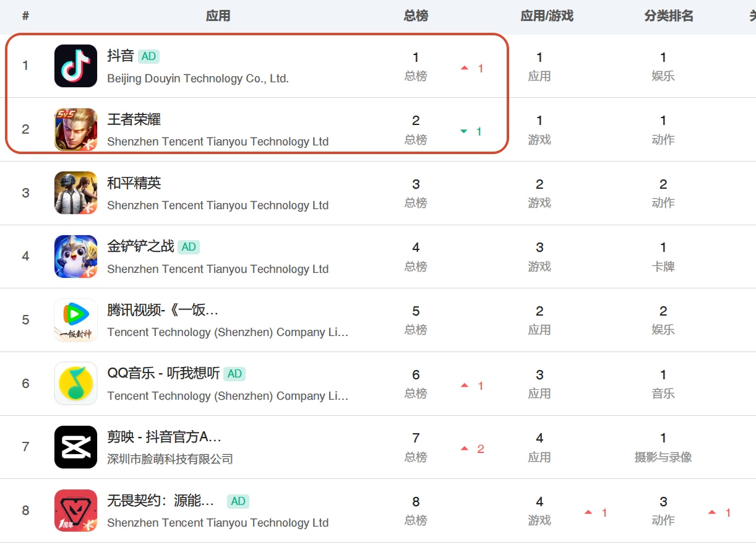Image resolution: width=756 pixels, height=552 pixels.
Task: Click 总榜 rank 3 in 和平精英 row
Action: pos(416,193)
